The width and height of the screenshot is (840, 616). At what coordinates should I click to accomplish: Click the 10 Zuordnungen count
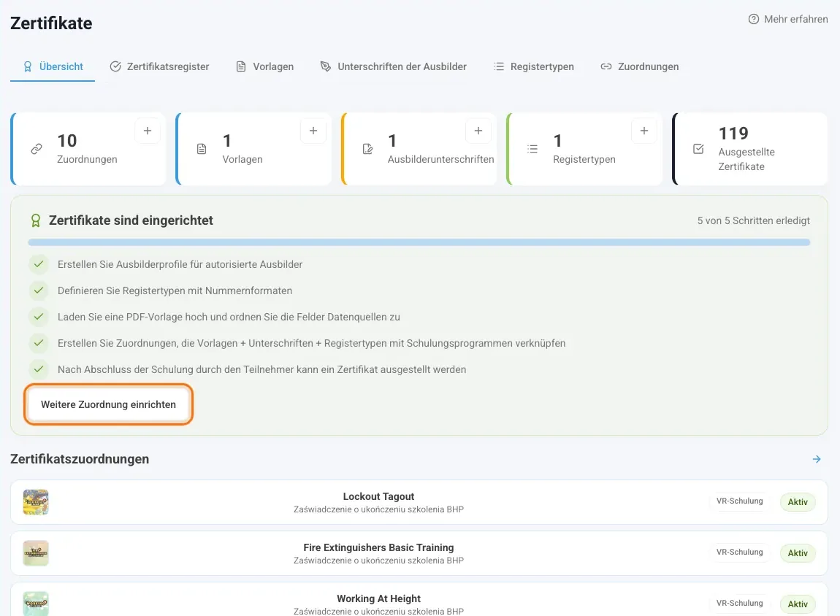pyautogui.click(x=67, y=141)
